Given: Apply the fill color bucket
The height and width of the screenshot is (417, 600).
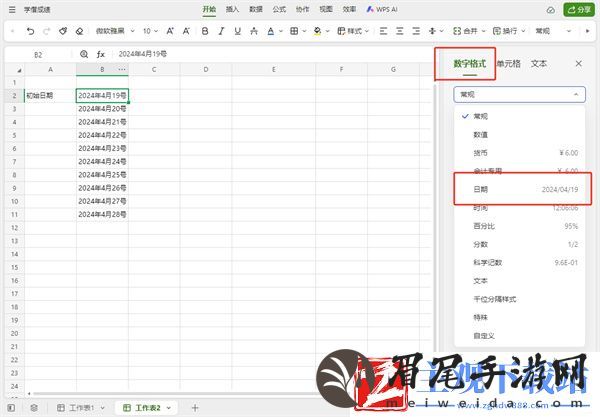Looking at the screenshot, I should pos(317,31).
